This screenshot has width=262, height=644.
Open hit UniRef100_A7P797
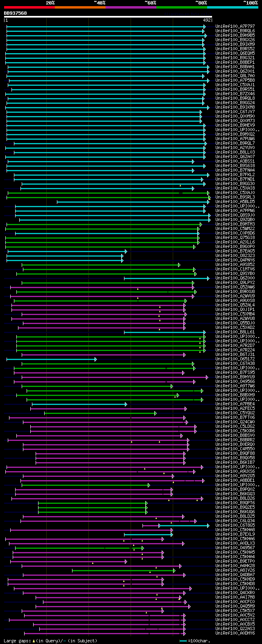pos(235,26)
